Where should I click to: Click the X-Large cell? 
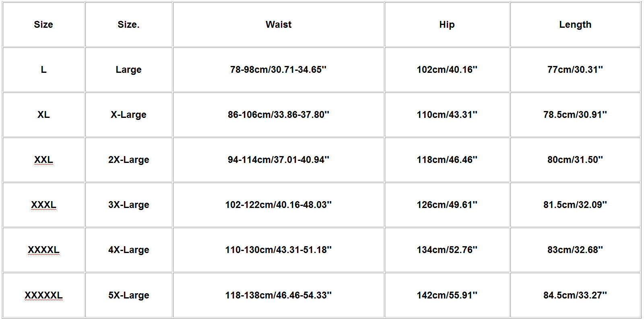click(129, 115)
